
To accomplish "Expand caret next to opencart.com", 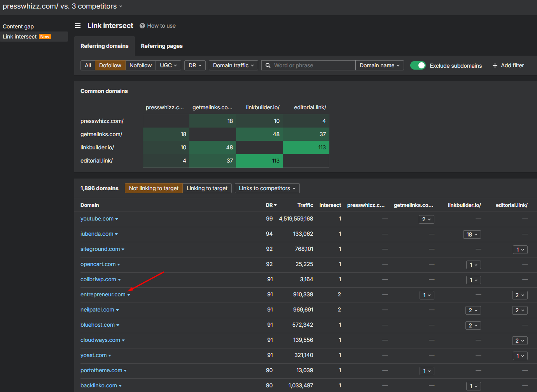I will (119, 264).
